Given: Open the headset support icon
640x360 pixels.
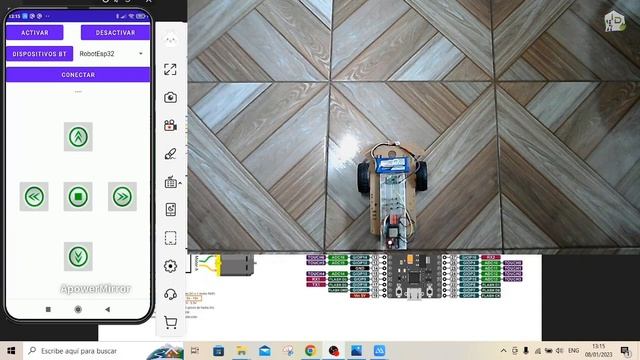Looking at the screenshot, I should pos(170,294).
